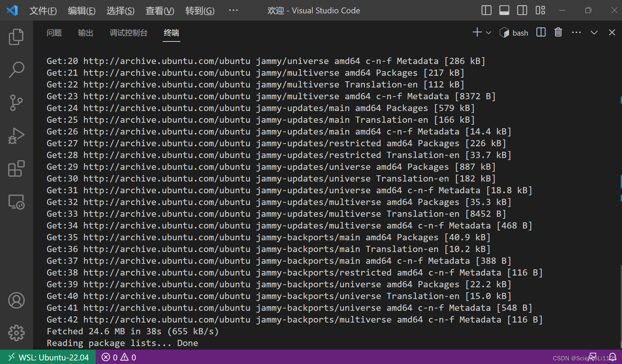
Task: Click the Get:20 archive.ubuntu.com URL
Action: (167, 61)
